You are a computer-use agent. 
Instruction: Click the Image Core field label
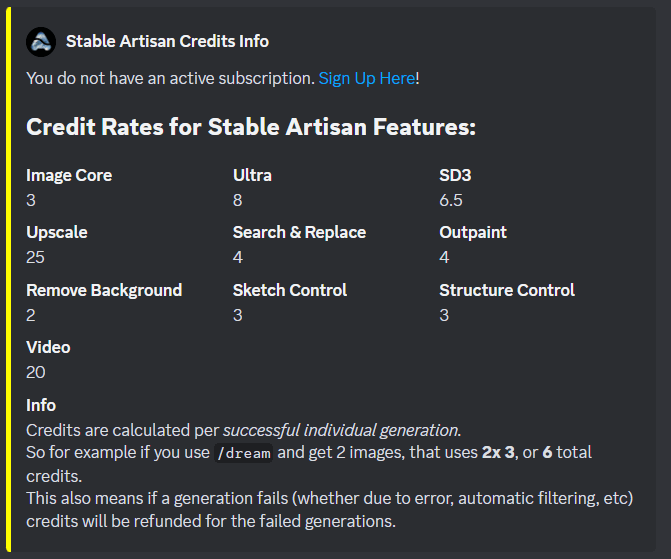69,175
